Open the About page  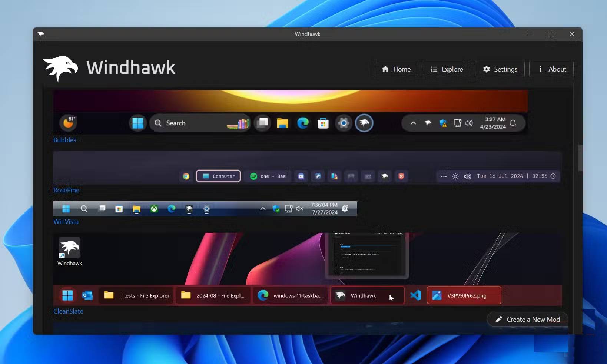tap(551, 69)
